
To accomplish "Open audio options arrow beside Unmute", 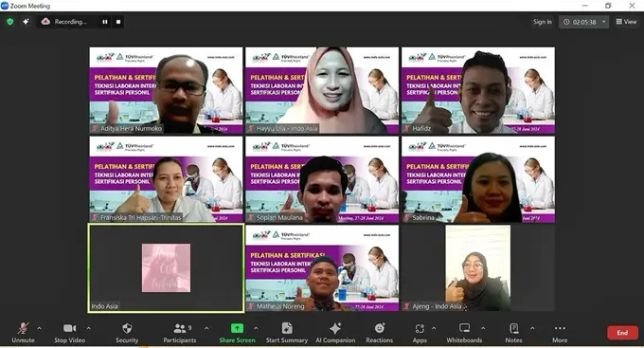I will coord(39,328).
